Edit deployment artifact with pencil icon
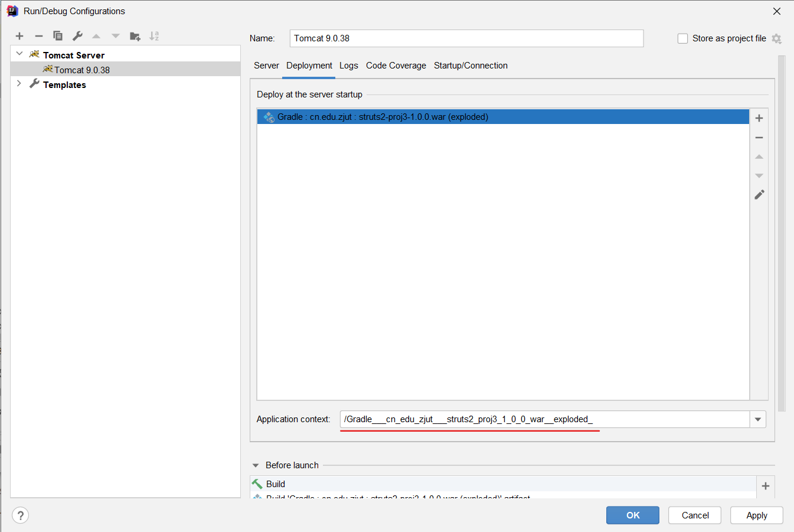 click(759, 195)
